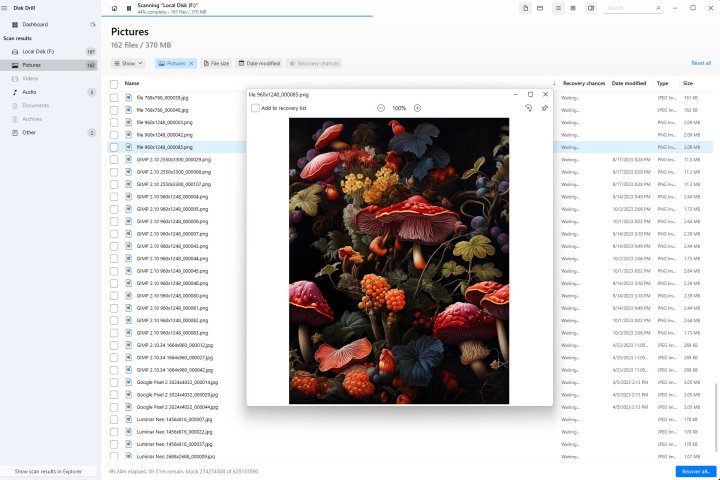Image resolution: width=720 pixels, height=480 pixels.
Task: Select all files using header checkbox
Action: click(114, 83)
